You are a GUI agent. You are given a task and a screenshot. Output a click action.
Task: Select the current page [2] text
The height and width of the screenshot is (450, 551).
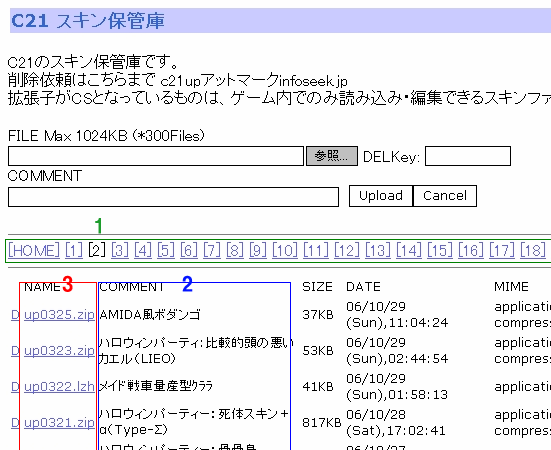click(97, 250)
